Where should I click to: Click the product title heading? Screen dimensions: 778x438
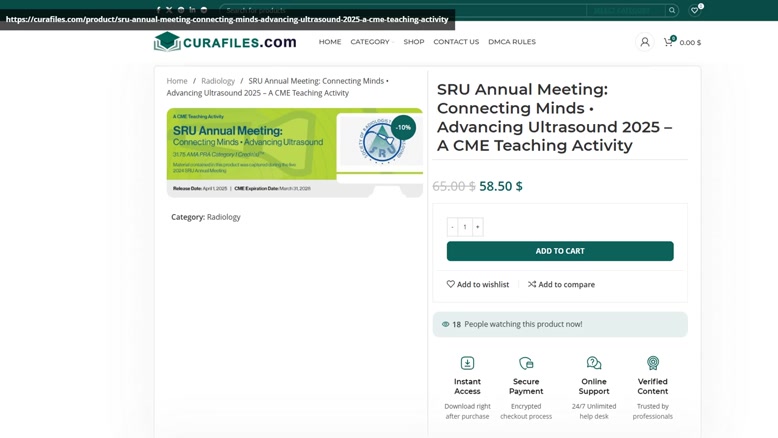click(x=555, y=117)
